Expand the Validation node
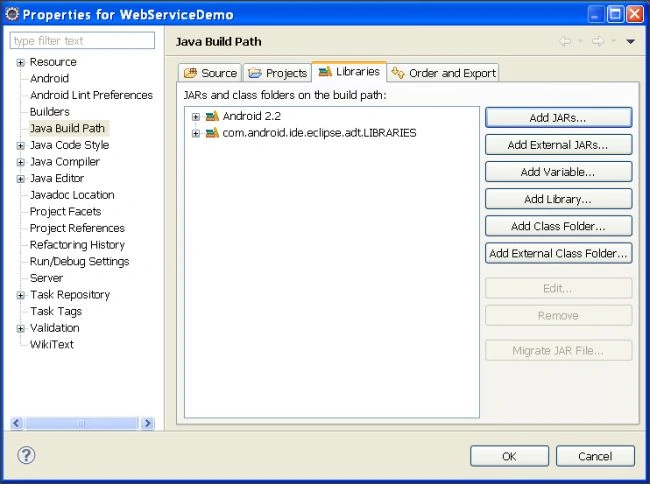 pyautogui.click(x=20, y=328)
